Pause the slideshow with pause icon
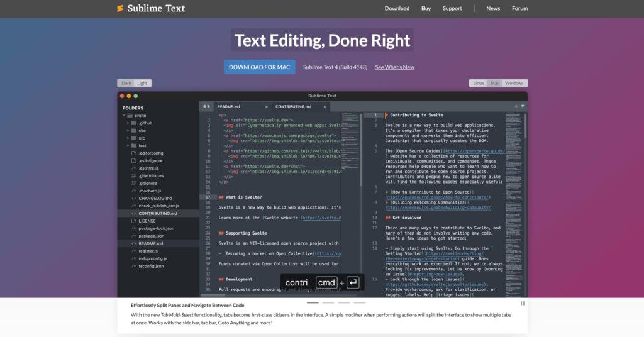The height and width of the screenshot is (337, 644). (x=523, y=303)
